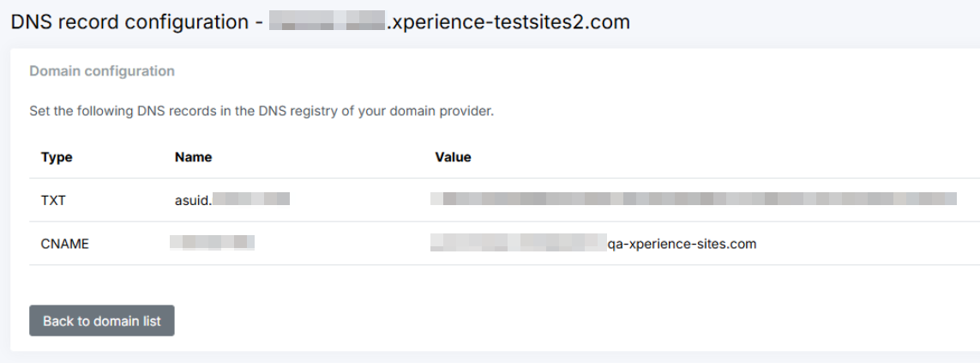
Task: Click the Type column header
Action: click(57, 157)
